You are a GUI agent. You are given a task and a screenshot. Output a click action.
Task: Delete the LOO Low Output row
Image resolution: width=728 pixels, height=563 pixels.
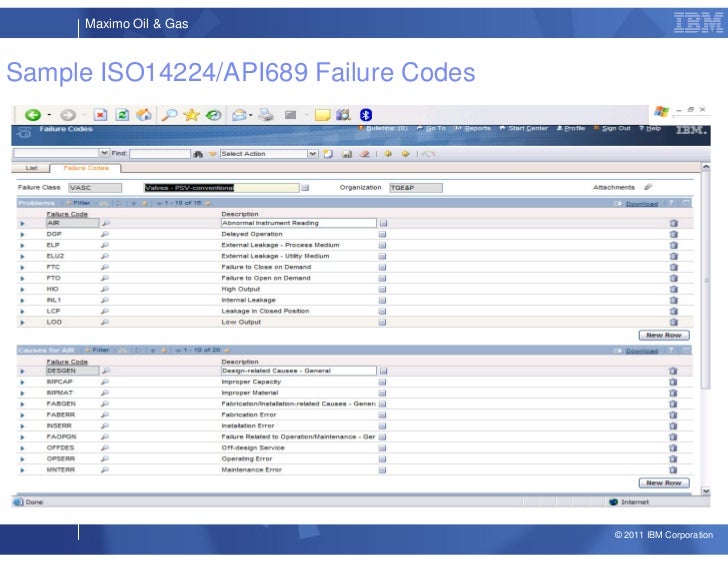click(x=674, y=322)
